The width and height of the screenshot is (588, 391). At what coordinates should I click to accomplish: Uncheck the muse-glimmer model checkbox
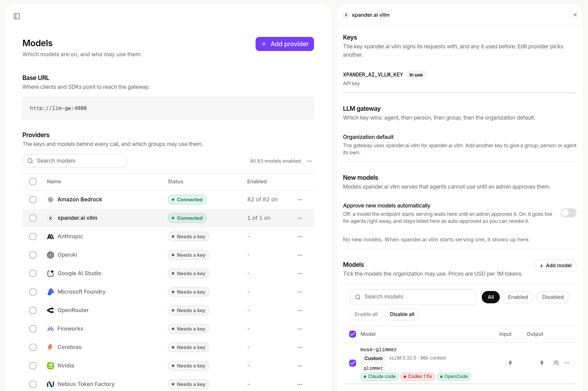(x=352, y=363)
